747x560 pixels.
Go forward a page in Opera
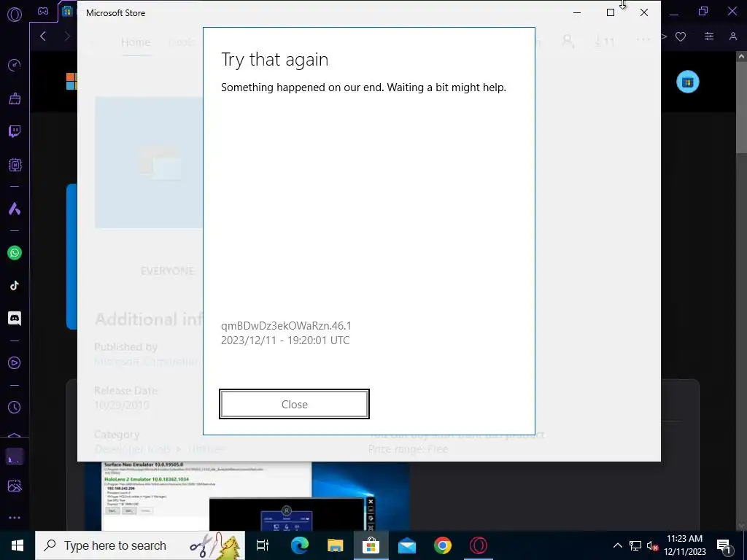coord(66,36)
